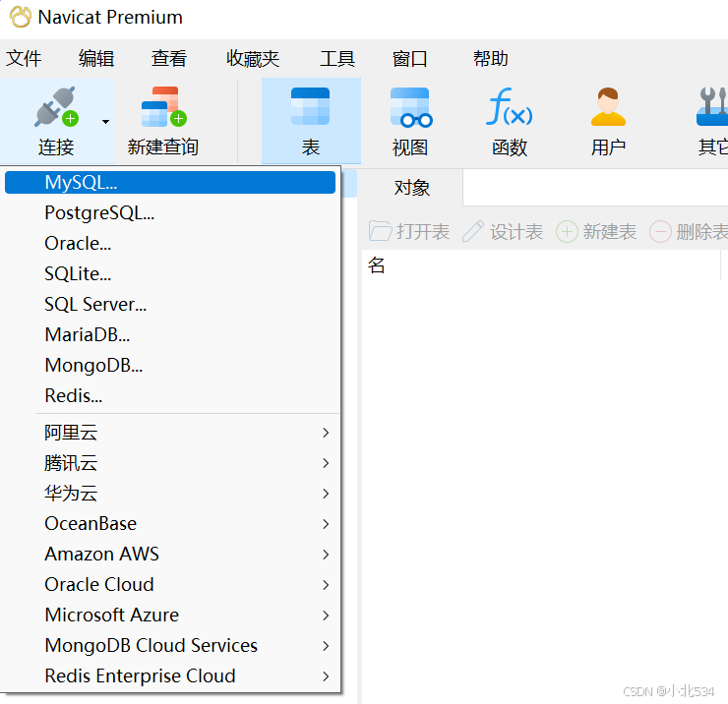This screenshot has height=704, width=728.
Task: Click the 设计表 button
Action: pos(503,232)
